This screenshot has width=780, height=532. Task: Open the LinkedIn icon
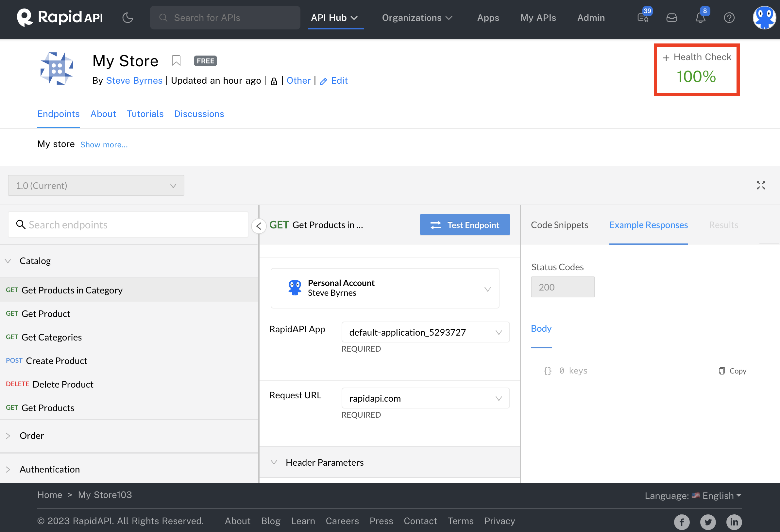[734, 522]
